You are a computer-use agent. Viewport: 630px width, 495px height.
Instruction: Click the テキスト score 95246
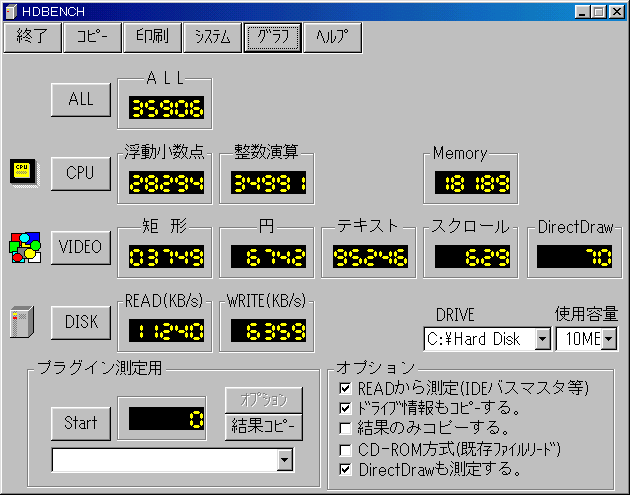370,256
